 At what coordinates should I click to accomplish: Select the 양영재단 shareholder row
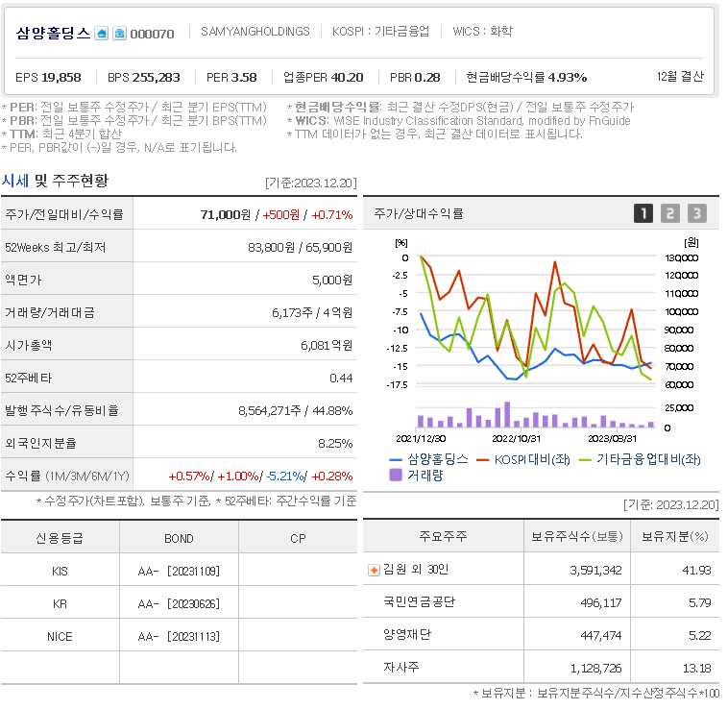(x=541, y=635)
